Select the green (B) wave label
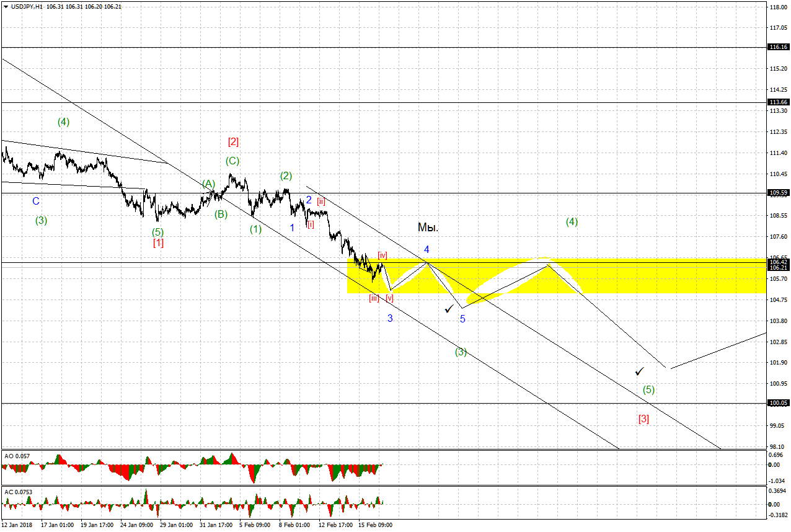Image resolution: width=791 pixels, height=532 pixels. point(221,215)
